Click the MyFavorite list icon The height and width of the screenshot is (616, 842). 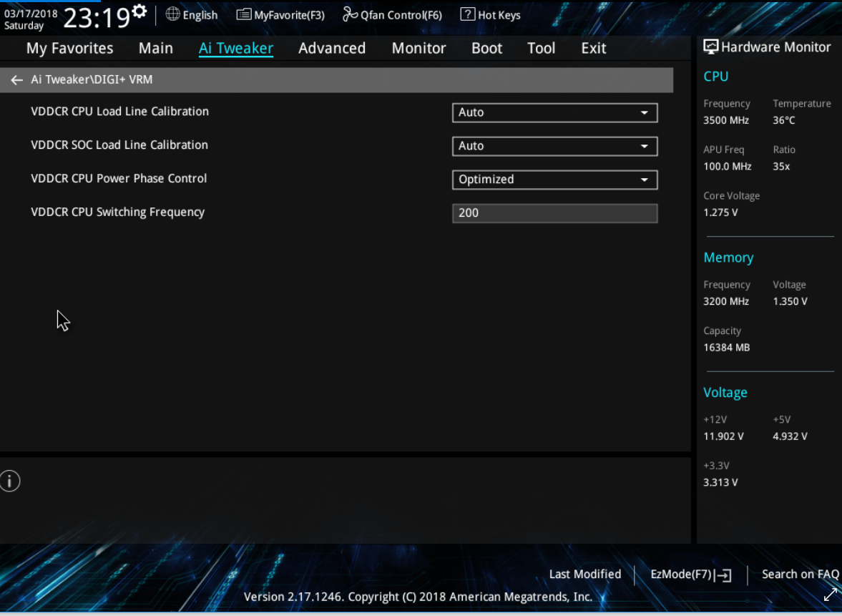(x=243, y=14)
